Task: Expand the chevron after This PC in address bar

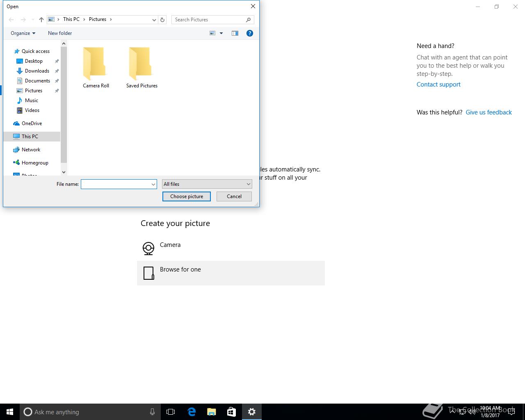Action: pos(84,19)
